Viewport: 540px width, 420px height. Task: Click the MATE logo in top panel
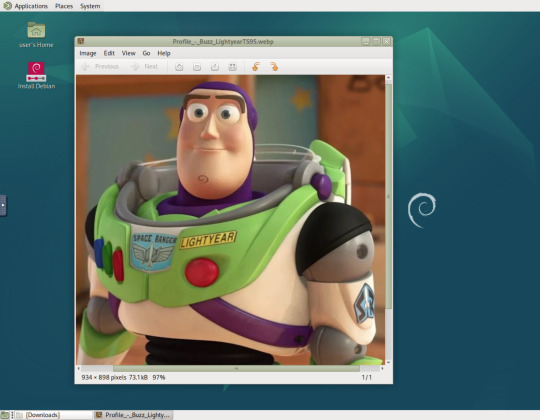(7, 6)
